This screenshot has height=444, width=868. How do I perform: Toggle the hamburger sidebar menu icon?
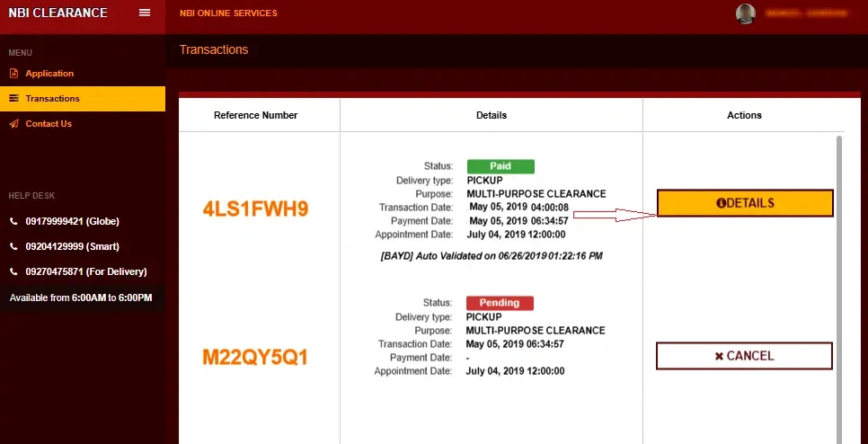[145, 13]
